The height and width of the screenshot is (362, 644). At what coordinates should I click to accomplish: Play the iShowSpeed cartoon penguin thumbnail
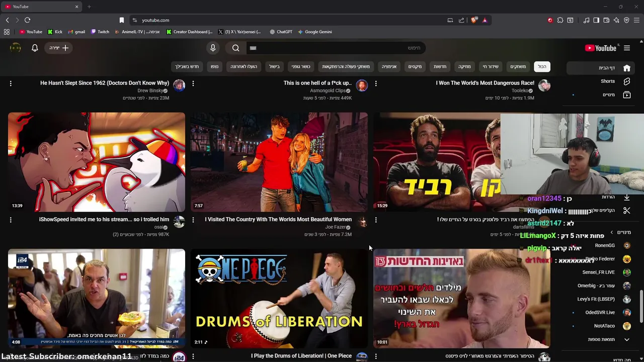click(97, 162)
